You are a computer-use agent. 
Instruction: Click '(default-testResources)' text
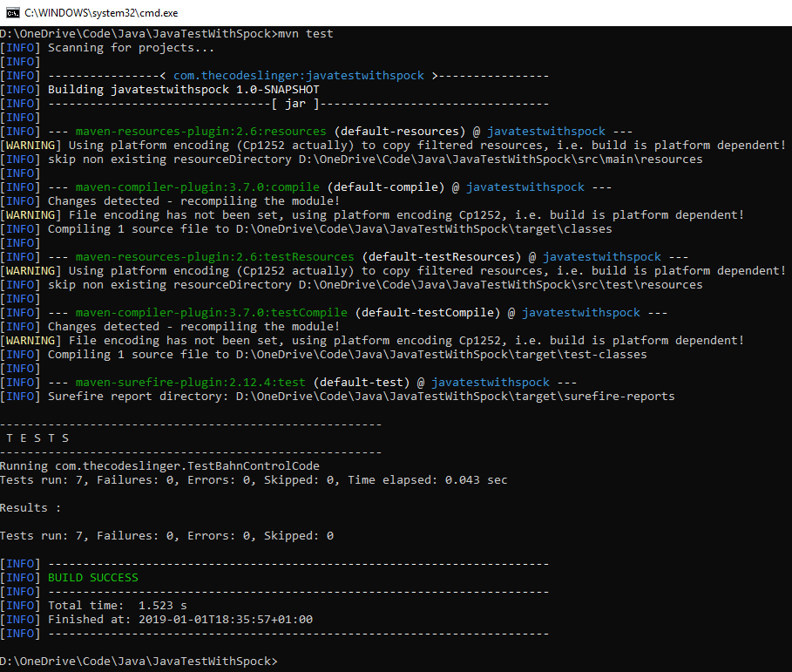click(442, 257)
